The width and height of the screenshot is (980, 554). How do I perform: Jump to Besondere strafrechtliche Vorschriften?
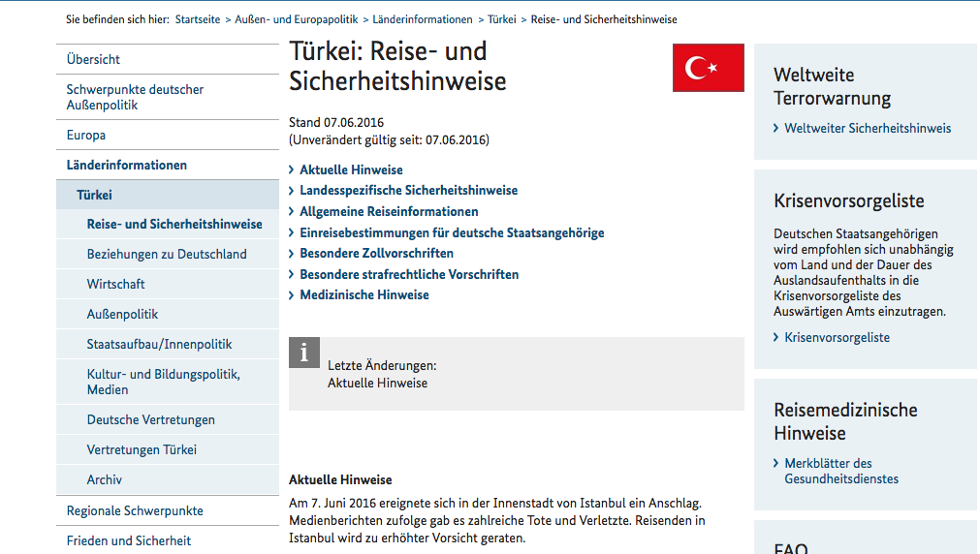[409, 274]
